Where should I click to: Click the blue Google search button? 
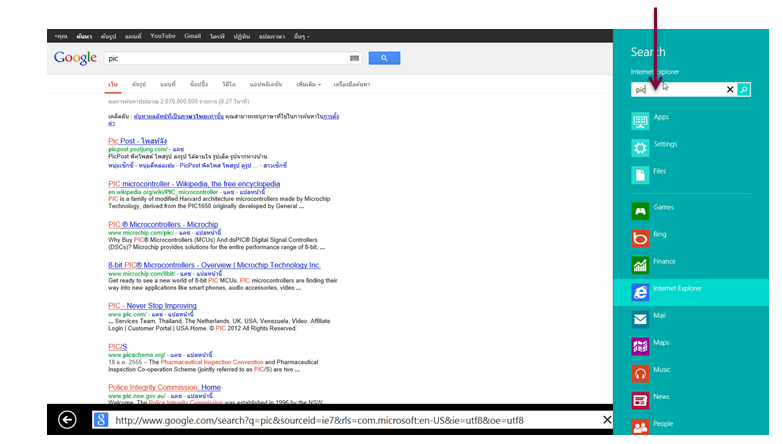(x=384, y=58)
